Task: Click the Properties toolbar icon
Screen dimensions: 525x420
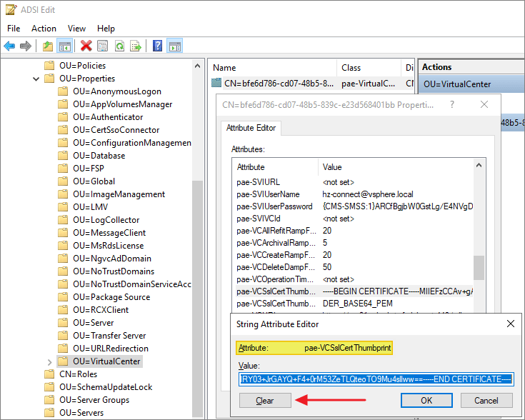Action: click(103, 46)
